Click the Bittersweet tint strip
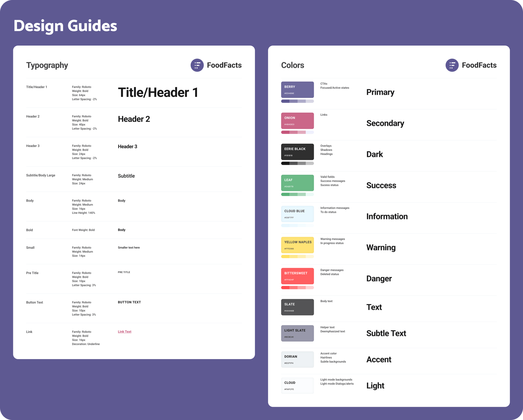The image size is (523, 420). [297, 288]
